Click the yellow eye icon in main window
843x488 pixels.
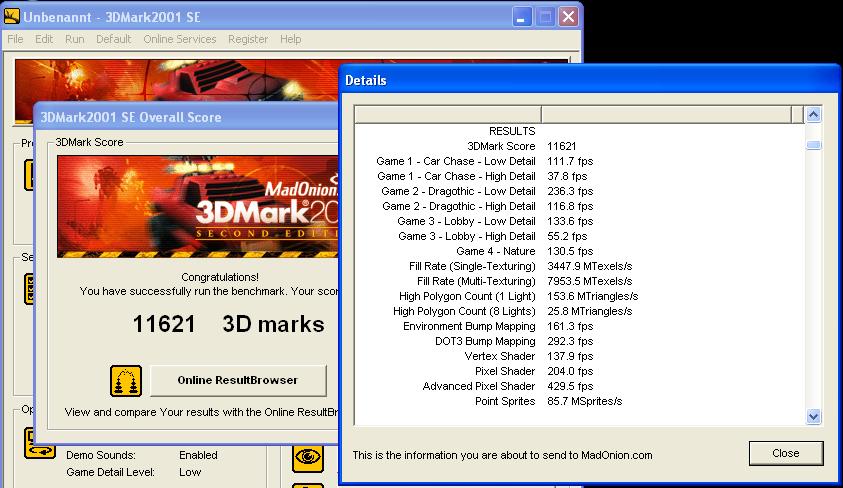(x=308, y=458)
